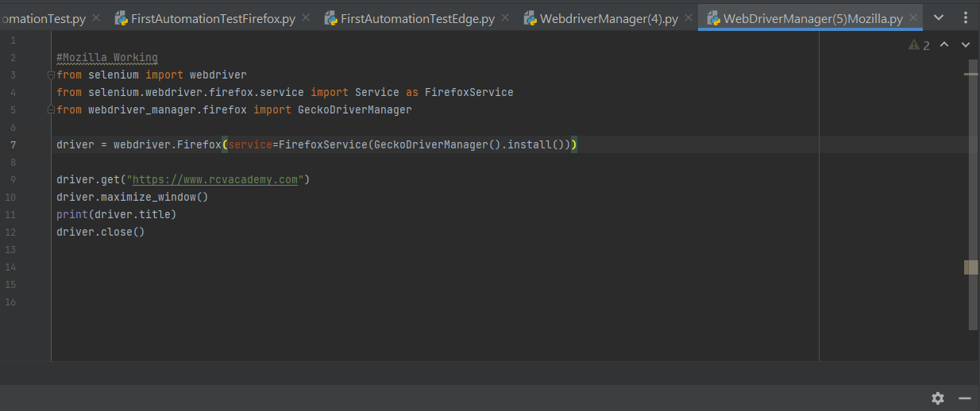
Task: Show the hidden tabs dropdown list
Action: tap(939, 18)
